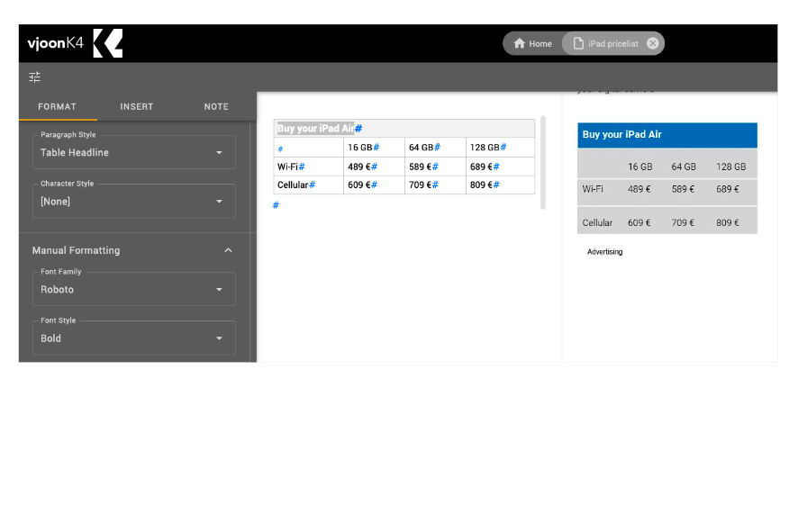The image size is (798, 532).
Task: Close the iPad pricelist tab
Action: [652, 44]
